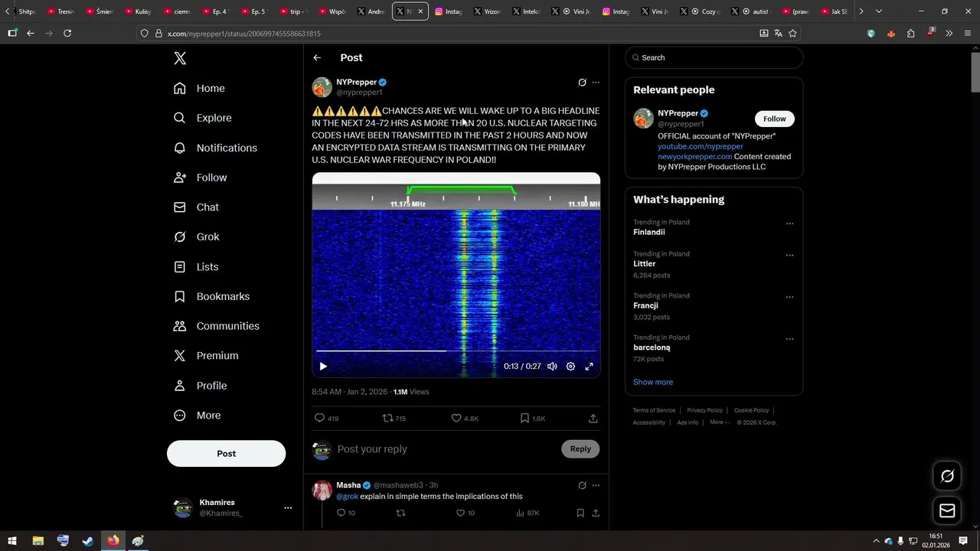The width and height of the screenshot is (980, 551).
Task: Click Show more under What's happening
Action: pos(653,382)
